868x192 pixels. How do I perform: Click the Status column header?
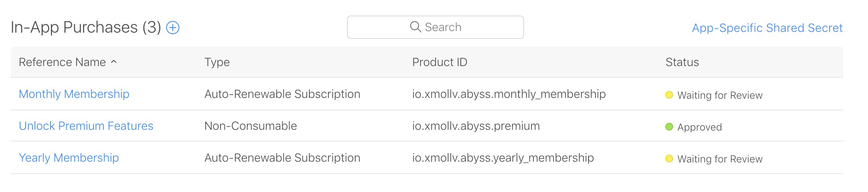click(682, 62)
